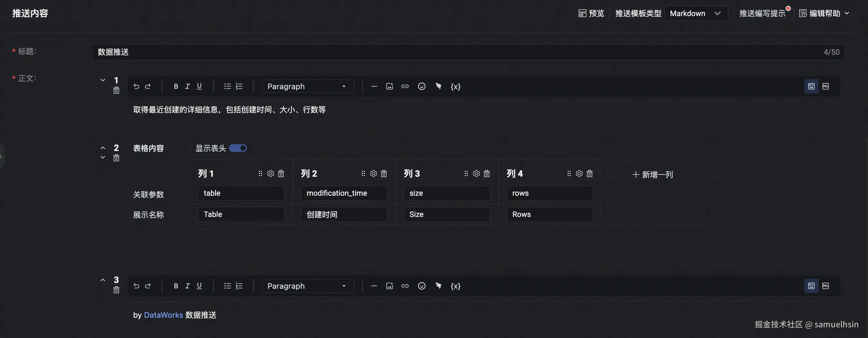Toggle bold in section 3 toolbar
This screenshot has height=338, width=868.
point(176,286)
